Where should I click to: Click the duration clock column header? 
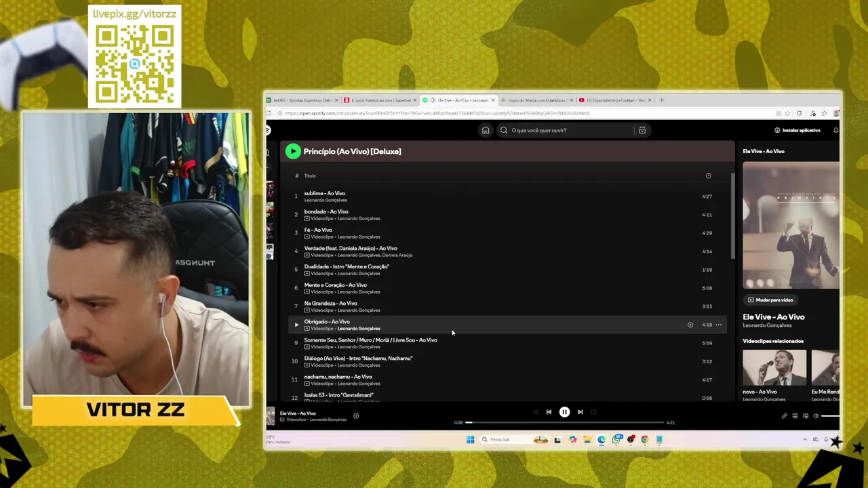(708, 176)
